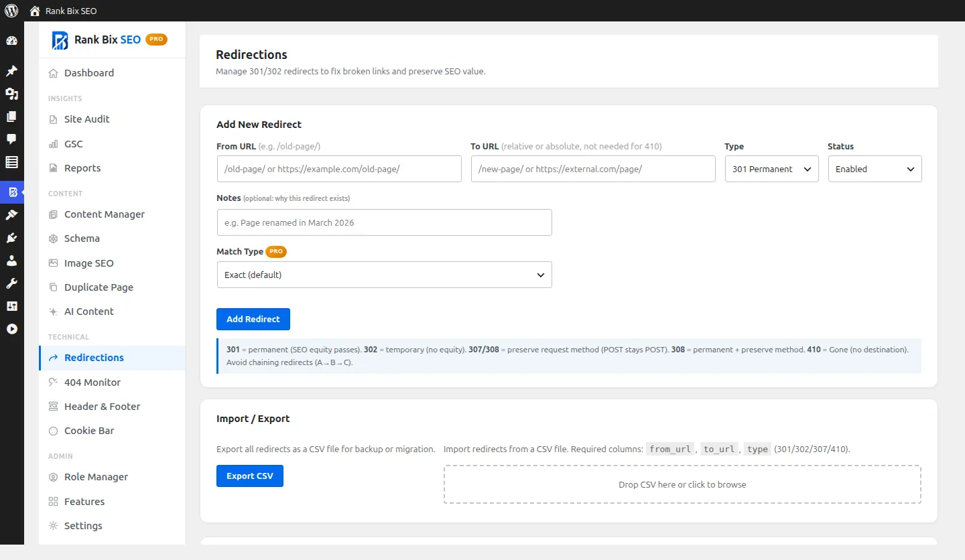Viewport: 965px width, 560px height.
Task: Open the Pages icon in the admin menu
Action: (11, 117)
